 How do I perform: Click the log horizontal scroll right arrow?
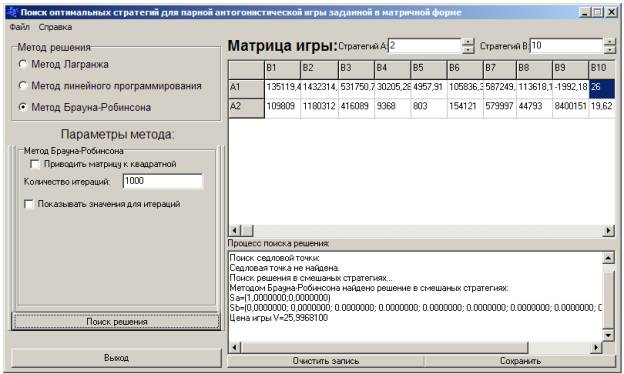[596, 347]
